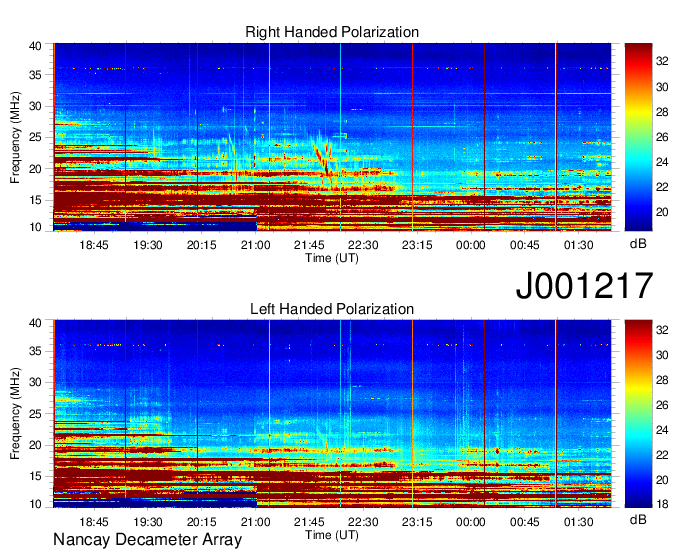
Task: Click the 18:45 time tick of Left Handed plot
Action: pos(94,522)
